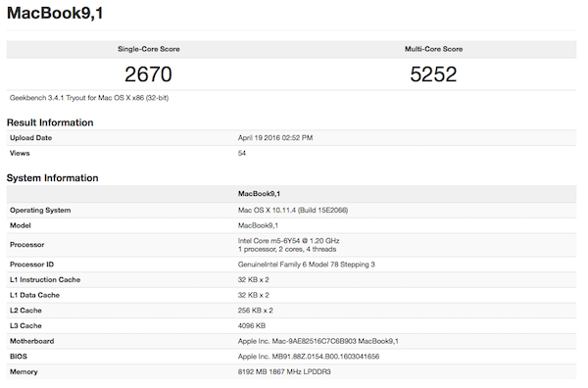Viewport: 588px width, 388px height.
Task: Click the Apple Inc. Mac-9AE82516C7C6B903 motherboard value
Action: 318,342
